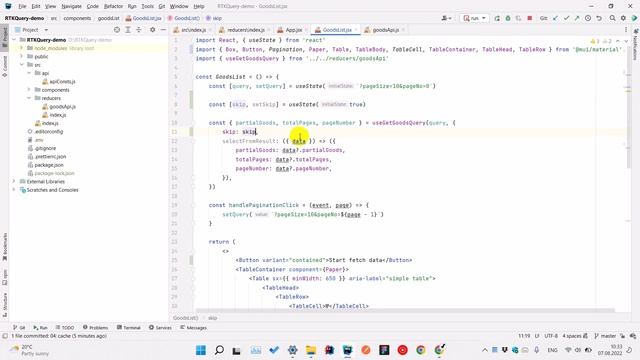Collapse the RTKQuery-demo root folder
640x360 pixels.
point(15,40)
